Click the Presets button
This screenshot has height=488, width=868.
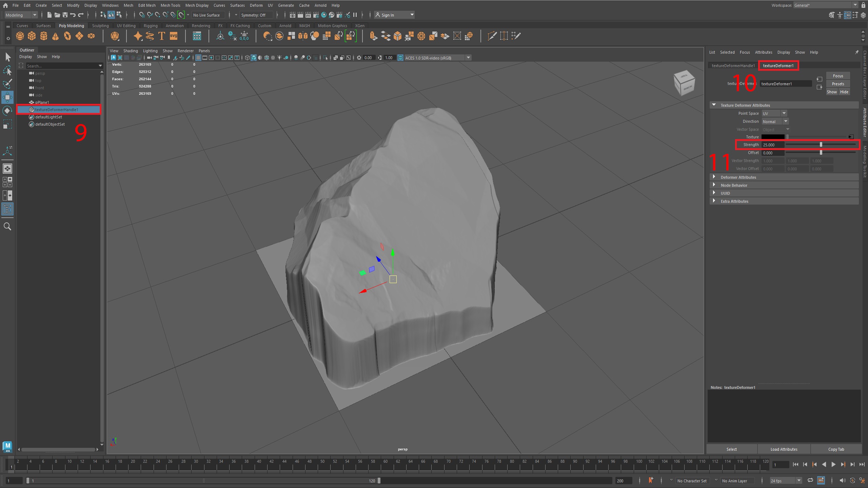coord(838,84)
